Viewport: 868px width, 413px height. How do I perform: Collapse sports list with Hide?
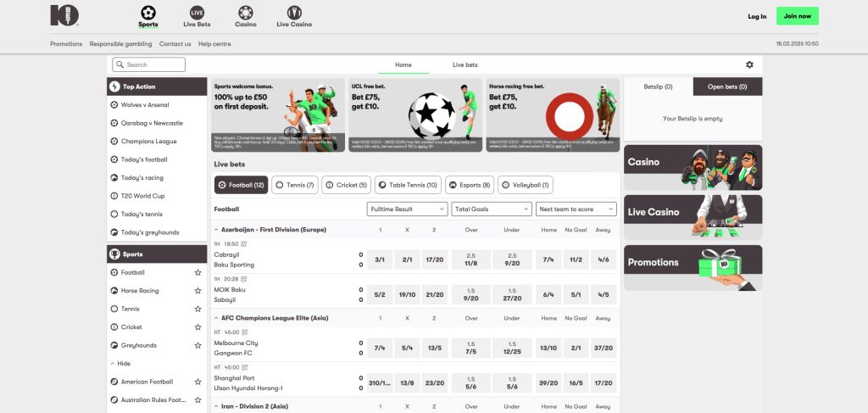click(x=120, y=364)
